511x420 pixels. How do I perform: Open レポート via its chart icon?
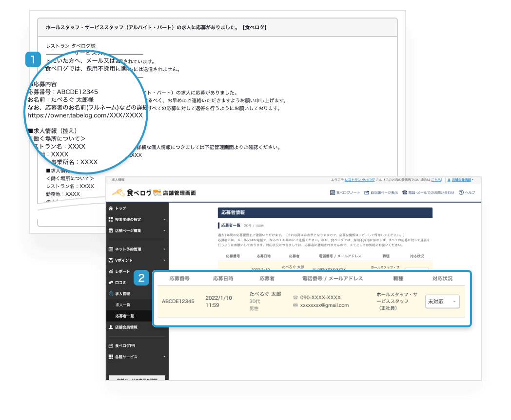pos(111,271)
